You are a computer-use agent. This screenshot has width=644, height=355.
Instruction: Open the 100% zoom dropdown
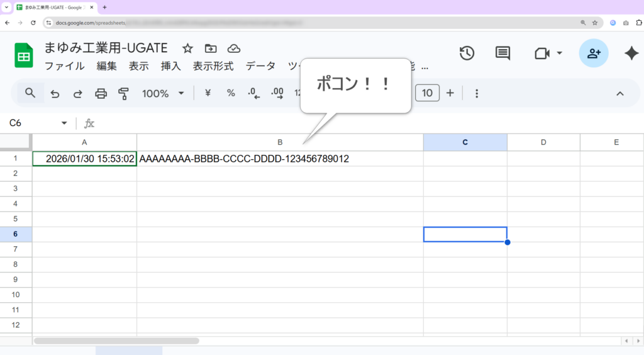tap(163, 93)
